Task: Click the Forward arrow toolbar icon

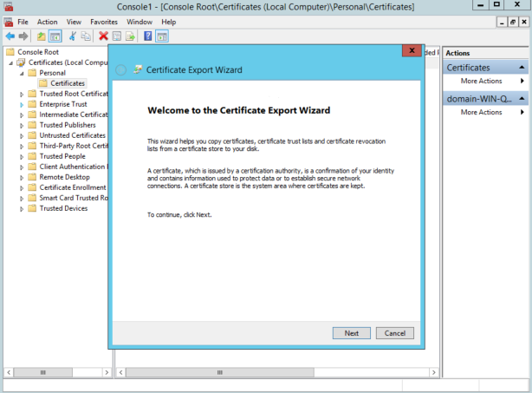Action: (x=23, y=36)
